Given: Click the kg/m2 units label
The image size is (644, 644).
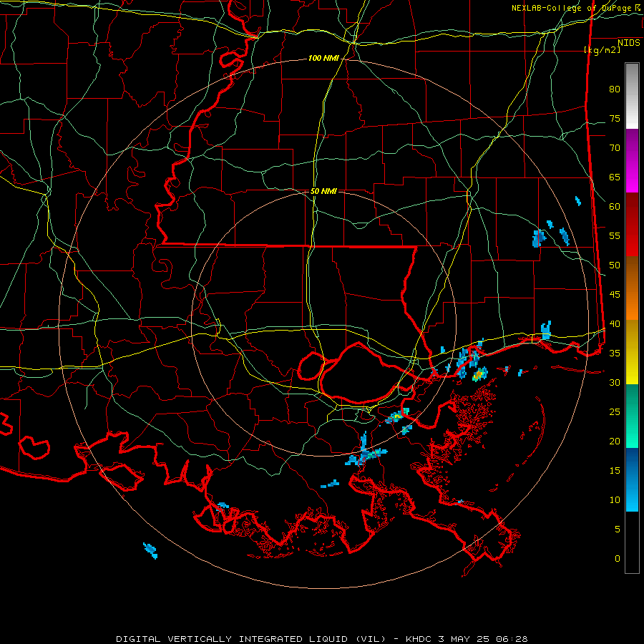Looking at the screenshot, I should click(602, 50).
